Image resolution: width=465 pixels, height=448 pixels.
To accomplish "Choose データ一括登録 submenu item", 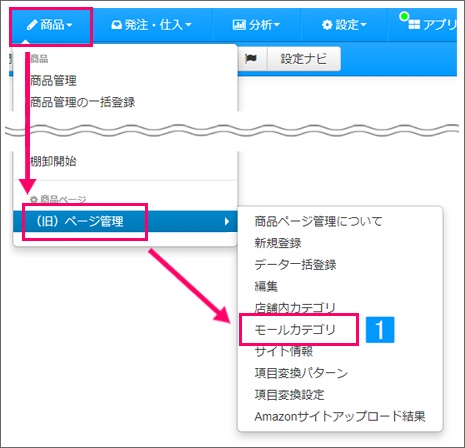I will pyautogui.click(x=295, y=265).
